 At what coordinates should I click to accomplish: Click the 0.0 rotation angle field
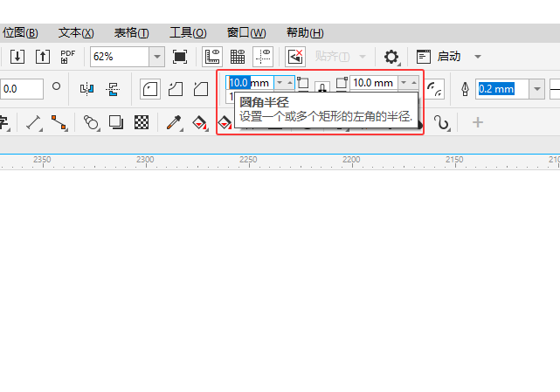[x=22, y=89]
